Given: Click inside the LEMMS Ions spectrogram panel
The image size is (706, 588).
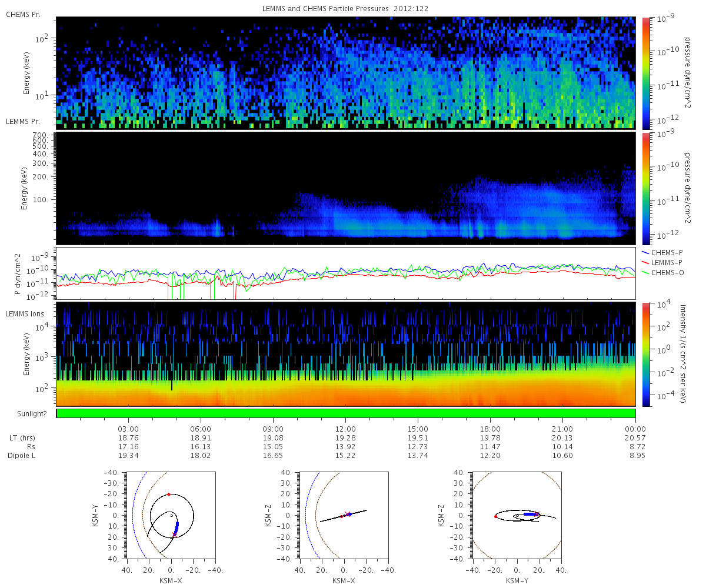Looking at the screenshot, I should 346,354.
